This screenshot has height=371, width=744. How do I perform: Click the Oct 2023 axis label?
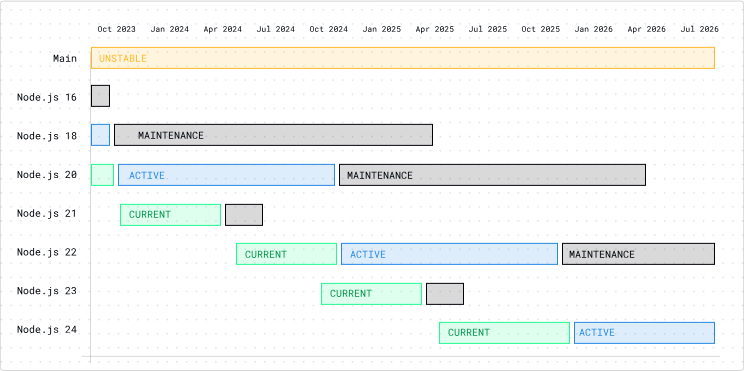pos(116,29)
